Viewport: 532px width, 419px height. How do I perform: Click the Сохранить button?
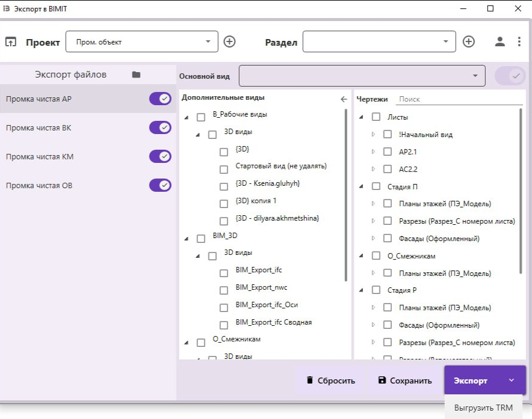[405, 381]
